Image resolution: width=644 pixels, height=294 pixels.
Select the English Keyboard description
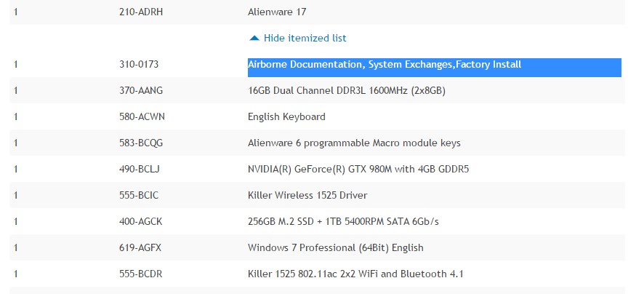286,116
